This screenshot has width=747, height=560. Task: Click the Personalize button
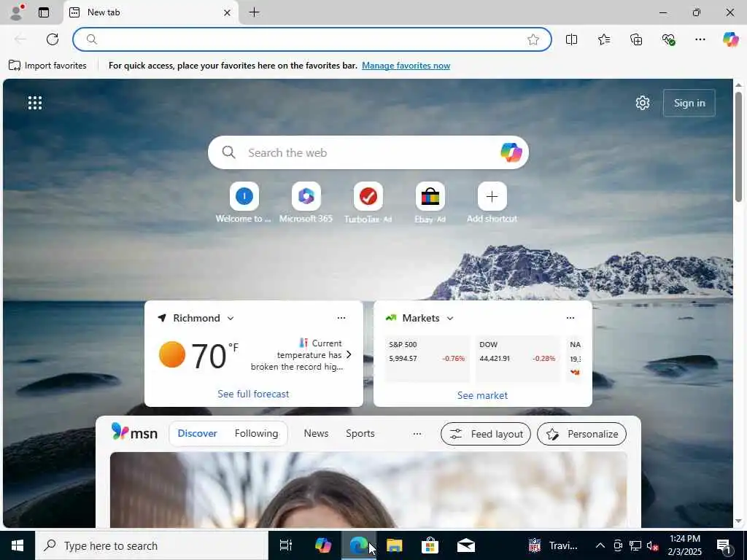point(581,434)
